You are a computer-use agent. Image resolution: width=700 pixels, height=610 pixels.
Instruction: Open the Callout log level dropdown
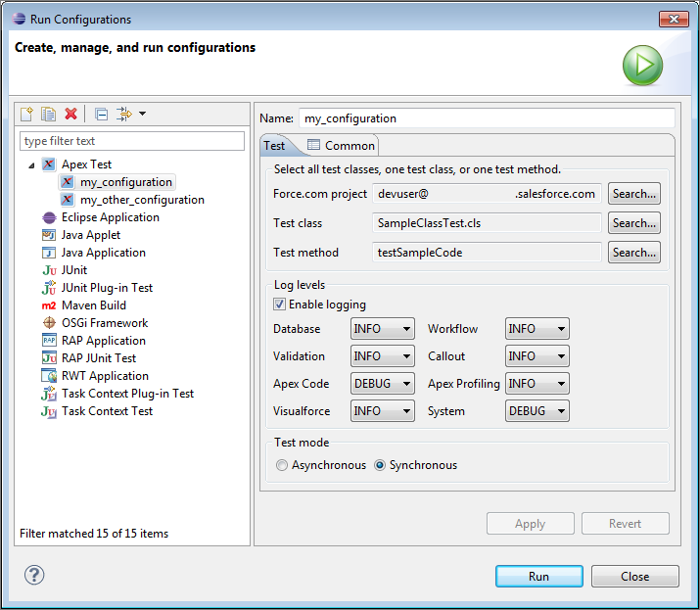pyautogui.click(x=537, y=356)
